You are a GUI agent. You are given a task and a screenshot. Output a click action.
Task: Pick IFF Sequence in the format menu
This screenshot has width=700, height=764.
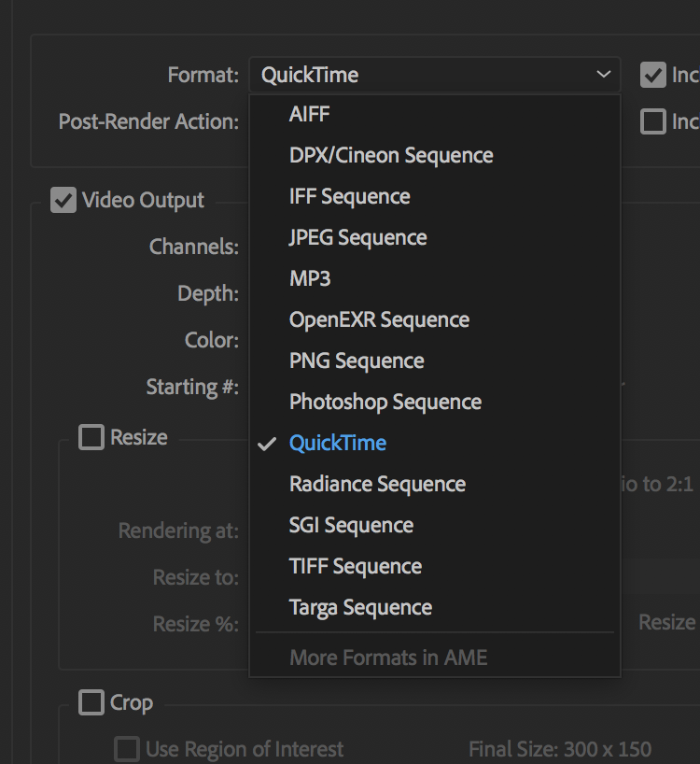435,196
